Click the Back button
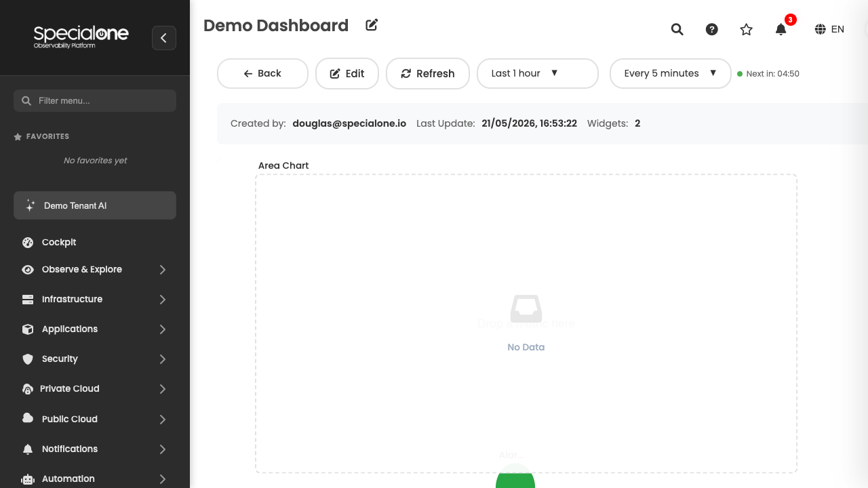Screen dimensions: 868x488 pyautogui.click(x=262, y=73)
